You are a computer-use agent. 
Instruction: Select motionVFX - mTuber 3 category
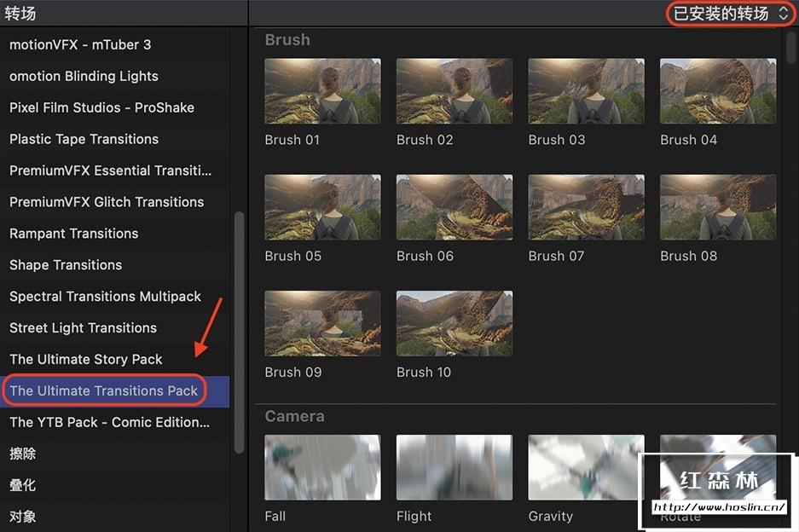click(x=114, y=45)
